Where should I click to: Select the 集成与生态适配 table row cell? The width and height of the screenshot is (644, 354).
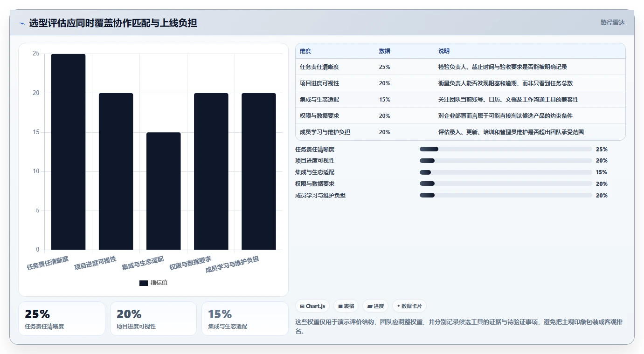[319, 100]
